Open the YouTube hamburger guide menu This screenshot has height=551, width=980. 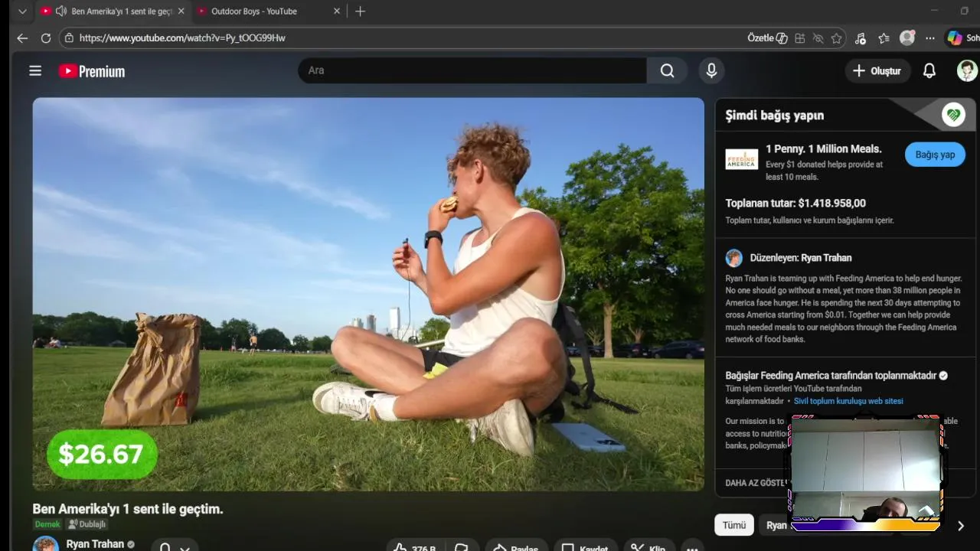pyautogui.click(x=35, y=70)
